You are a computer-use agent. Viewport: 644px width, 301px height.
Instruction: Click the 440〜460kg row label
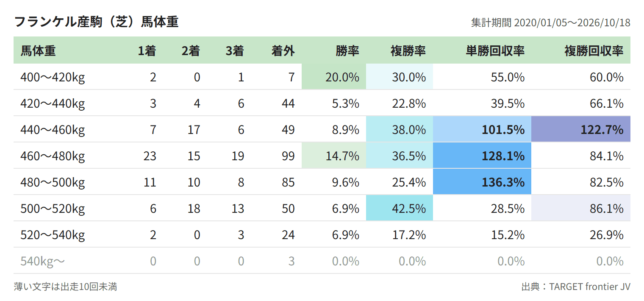point(53,130)
